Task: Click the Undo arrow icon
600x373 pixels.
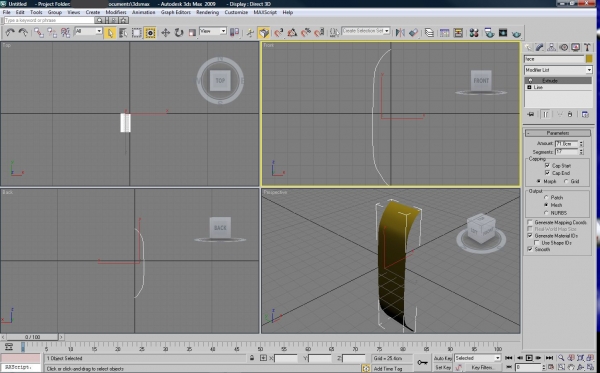Action: pyautogui.click(x=10, y=33)
